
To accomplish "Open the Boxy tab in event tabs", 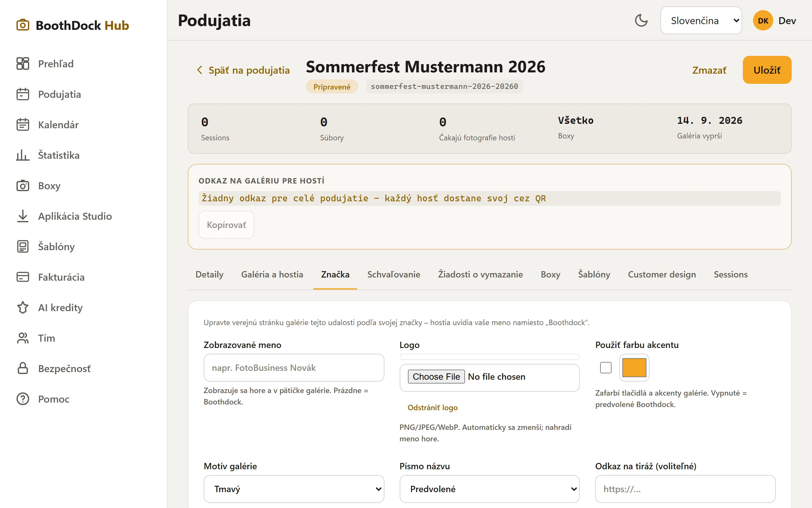I will pyautogui.click(x=550, y=275).
